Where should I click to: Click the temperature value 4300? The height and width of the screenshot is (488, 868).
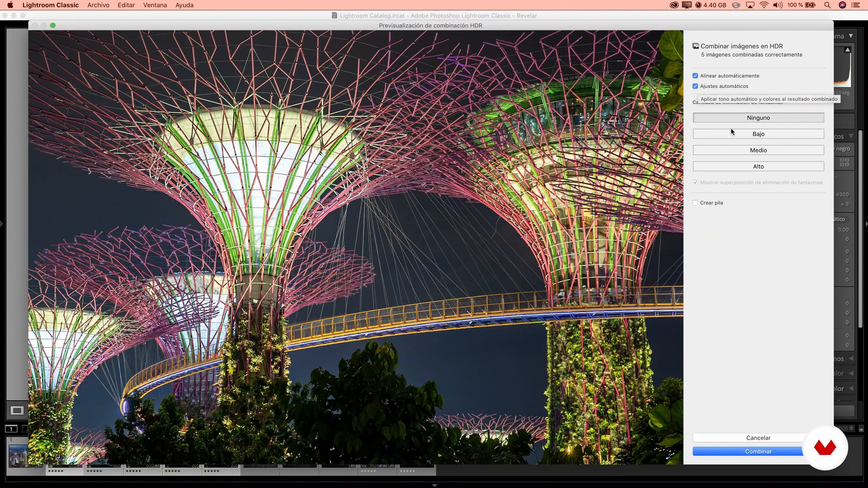pyautogui.click(x=842, y=194)
